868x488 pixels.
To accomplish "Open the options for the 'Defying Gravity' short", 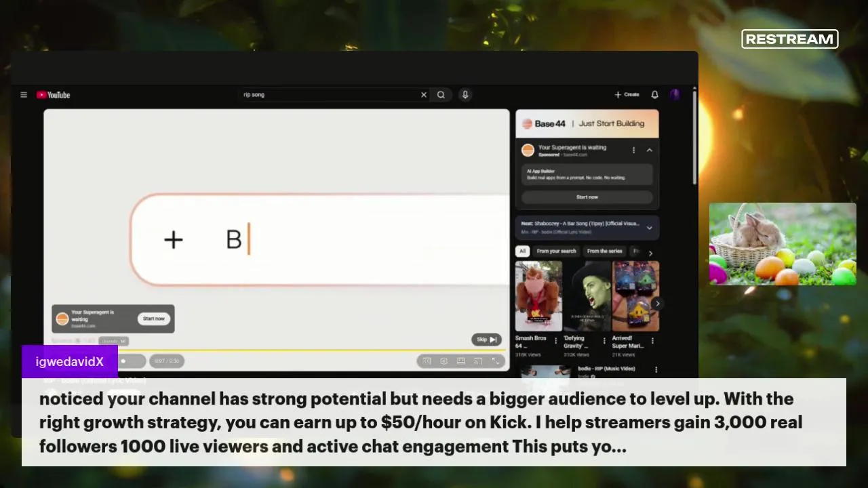I will point(604,341).
